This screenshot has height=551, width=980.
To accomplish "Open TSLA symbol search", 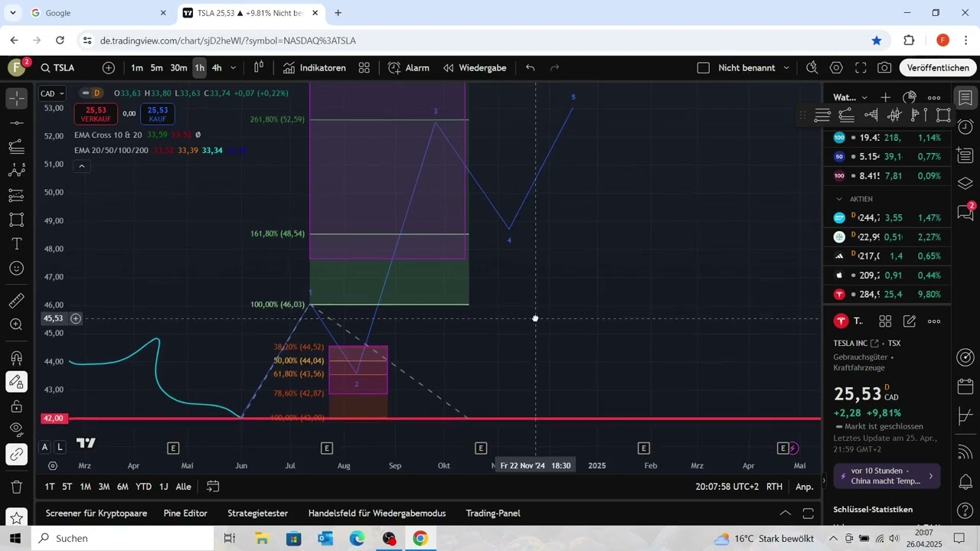I will (58, 68).
